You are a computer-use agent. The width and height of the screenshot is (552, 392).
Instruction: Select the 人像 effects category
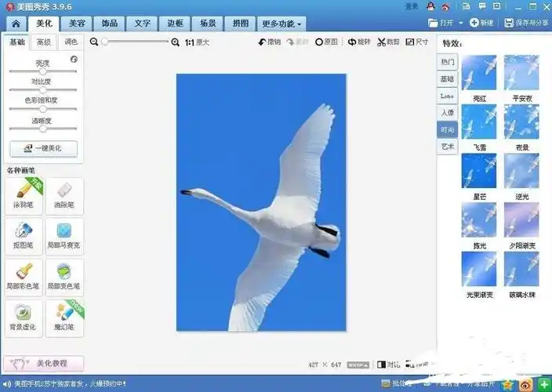[447, 112]
